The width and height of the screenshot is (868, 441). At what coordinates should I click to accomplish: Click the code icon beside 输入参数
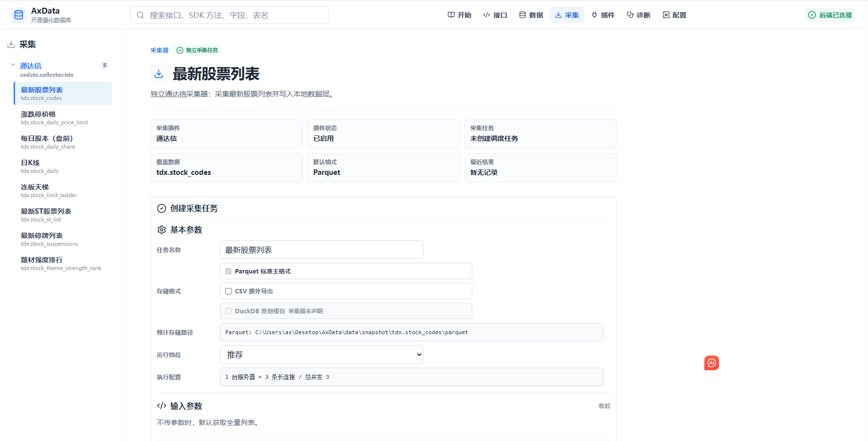[162, 406]
